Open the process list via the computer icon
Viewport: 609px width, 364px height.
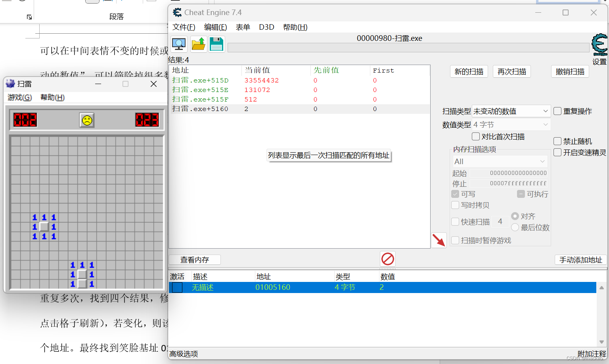[x=179, y=44]
